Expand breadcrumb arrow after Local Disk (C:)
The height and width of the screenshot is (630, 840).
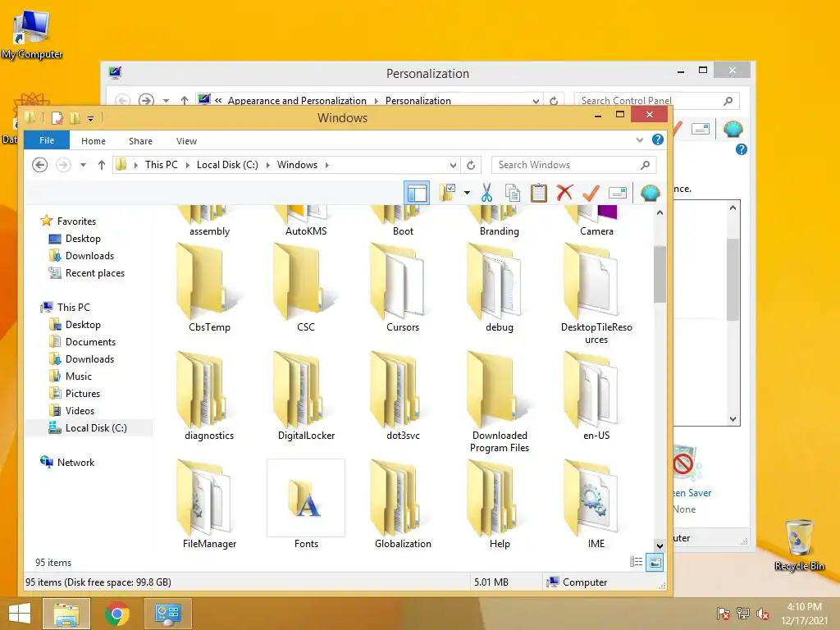click(x=268, y=165)
